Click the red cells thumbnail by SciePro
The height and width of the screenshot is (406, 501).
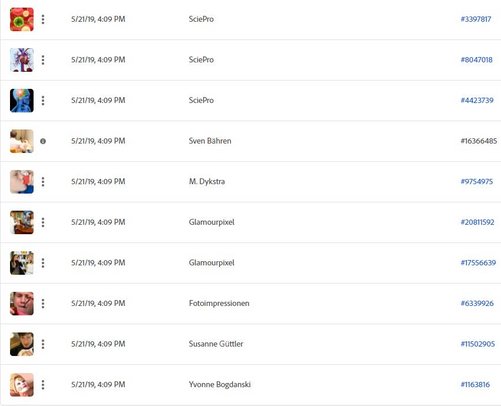click(22, 19)
